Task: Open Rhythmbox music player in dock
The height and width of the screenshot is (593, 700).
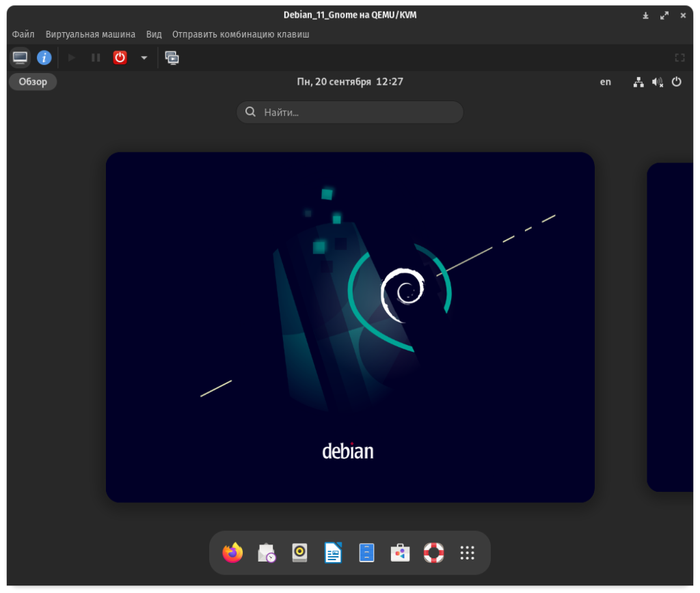Action: tap(299, 553)
